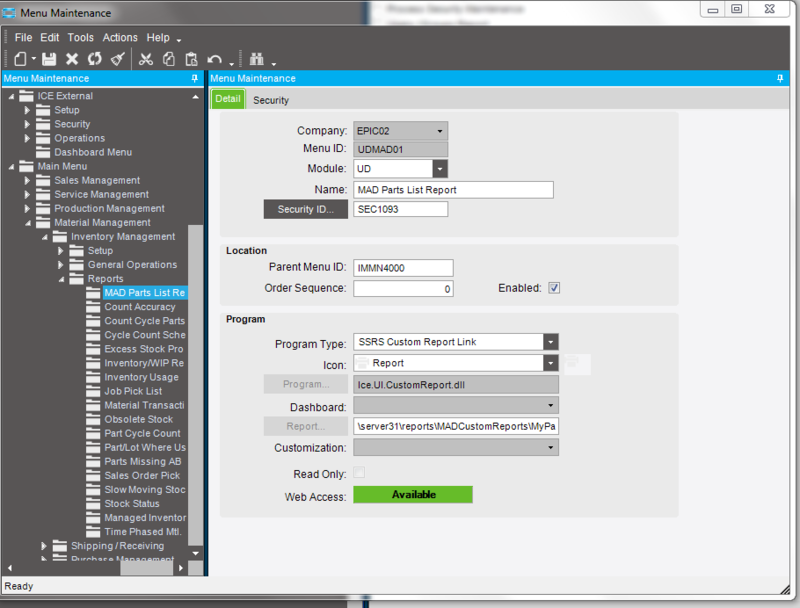The image size is (800, 608).
Task: Click the green Available web access indicator
Action: (x=412, y=494)
